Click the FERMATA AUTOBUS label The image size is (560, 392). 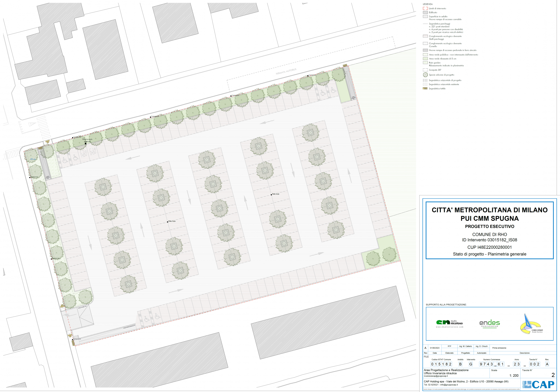click(286, 72)
